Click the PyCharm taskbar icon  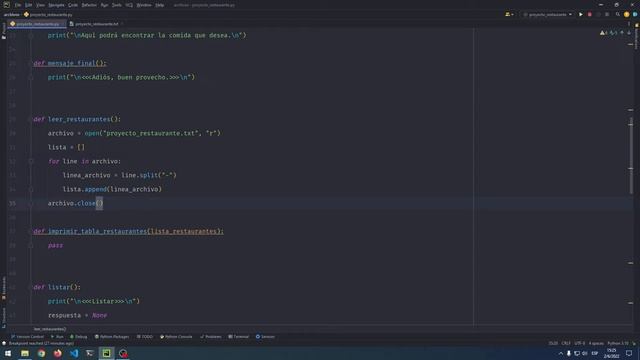(x=107, y=353)
